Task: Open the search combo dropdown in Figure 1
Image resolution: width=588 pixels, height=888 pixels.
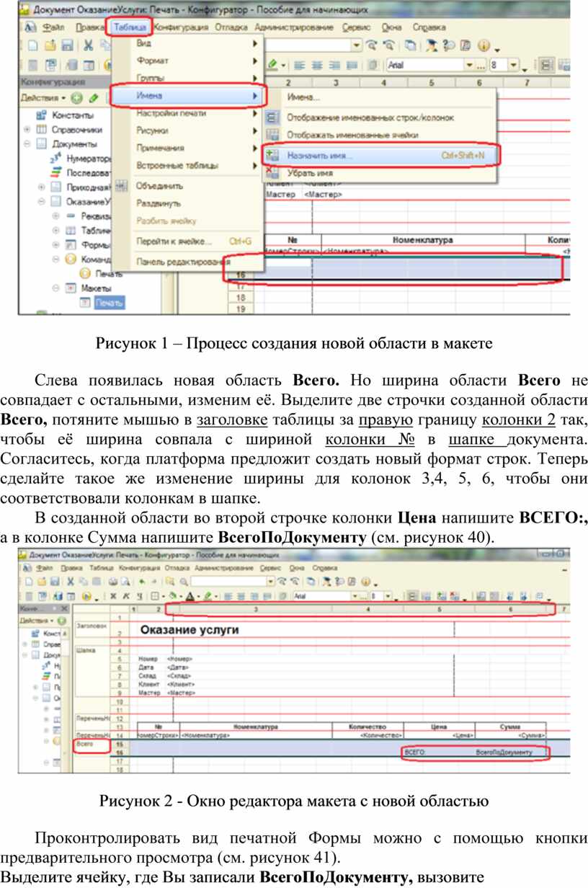Action: [x=357, y=45]
